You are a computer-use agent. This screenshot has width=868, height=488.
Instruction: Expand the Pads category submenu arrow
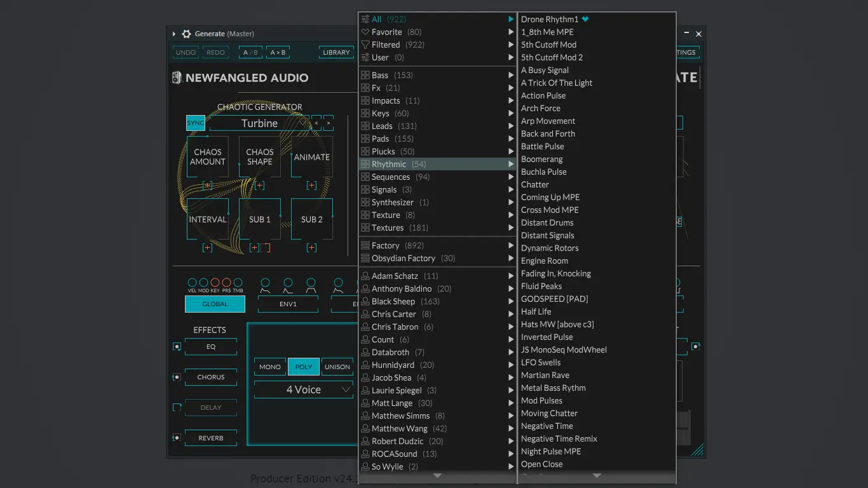pyautogui.click(x=511, y=139)
